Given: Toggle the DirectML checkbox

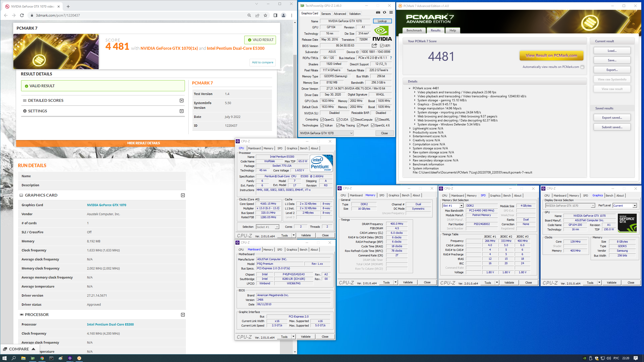Looking at the screenshot, I should [377, 120].
